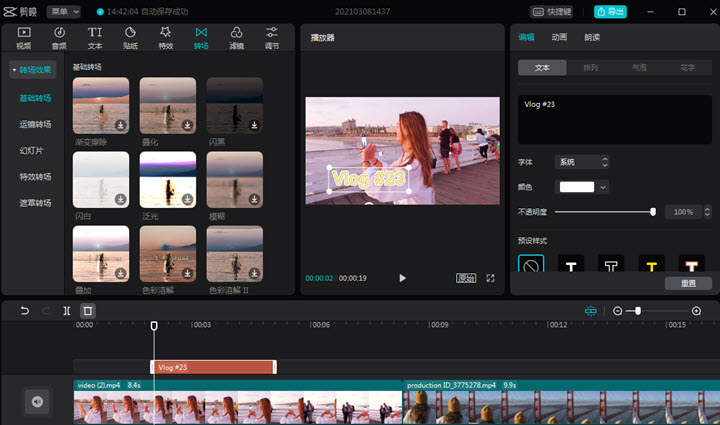Click the 重置 reset button

point(687,283)
